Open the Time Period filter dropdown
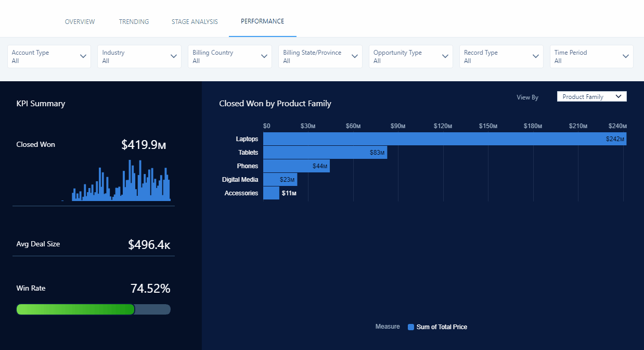Viewport: 644px width, 350px height. (x=591, y=56)
